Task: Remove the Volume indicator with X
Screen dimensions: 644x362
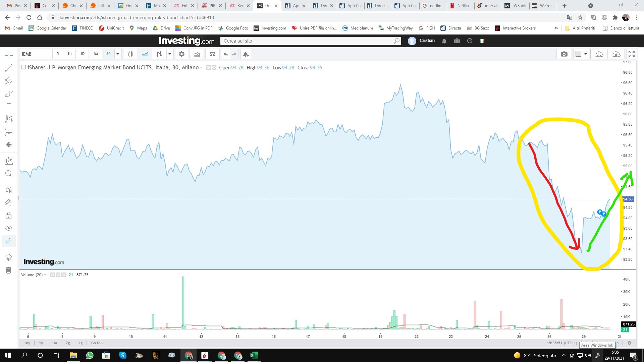Action: tap(64, 275)
